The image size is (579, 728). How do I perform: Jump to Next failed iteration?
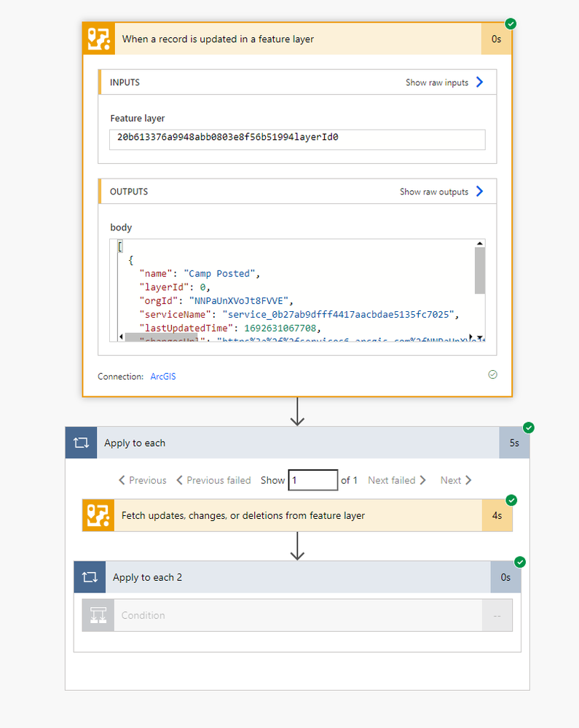coord(397,480)
